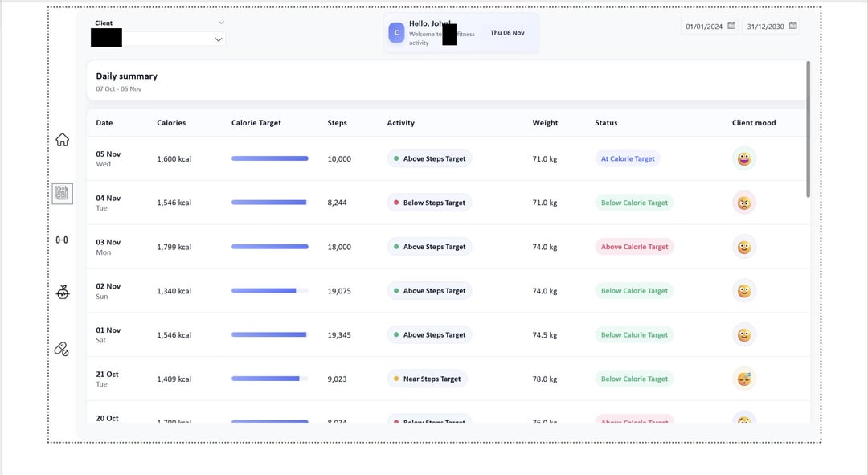Viewport: 868px width, 475px height.
Task: Open the dumbbell workouts sidebar icon
Action: tap(62, 240)
